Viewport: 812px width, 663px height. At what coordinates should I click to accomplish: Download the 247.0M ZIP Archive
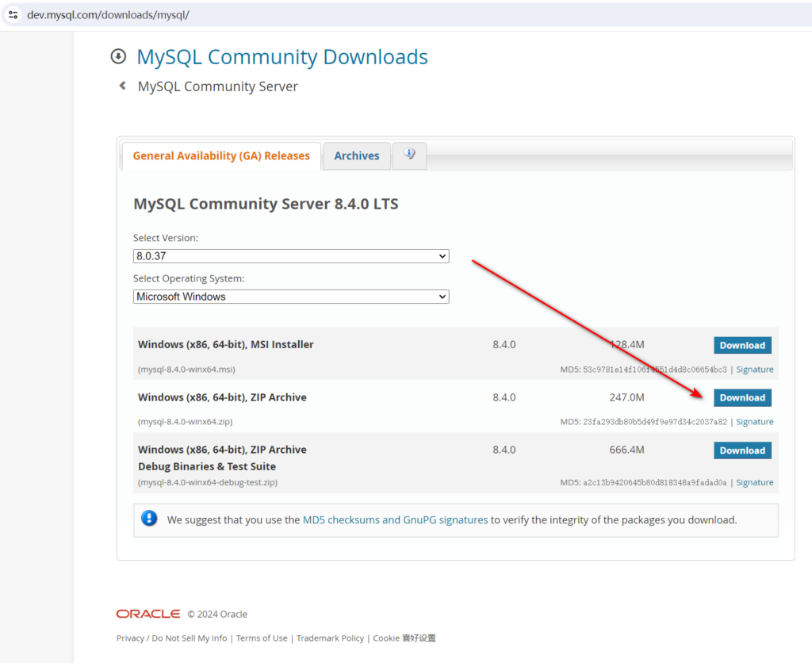(742, 398)
